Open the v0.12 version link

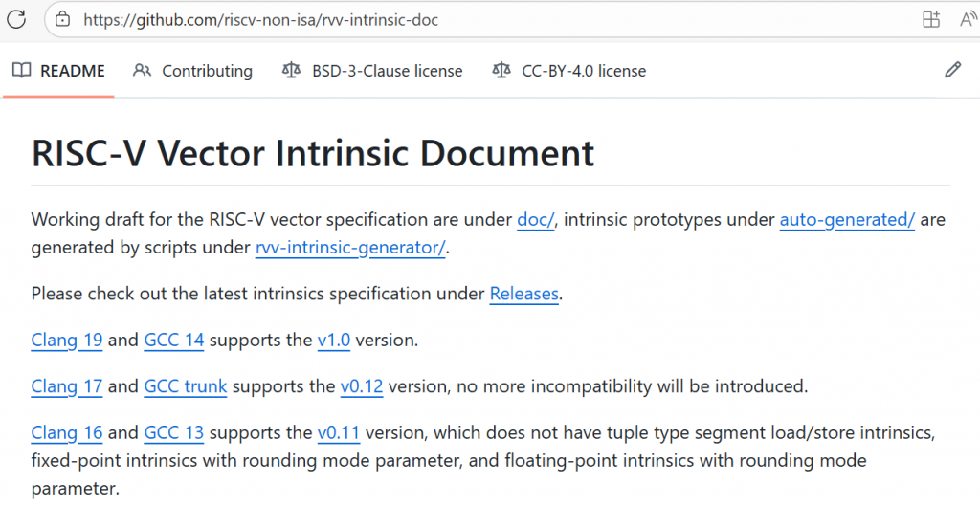(362, 386)
